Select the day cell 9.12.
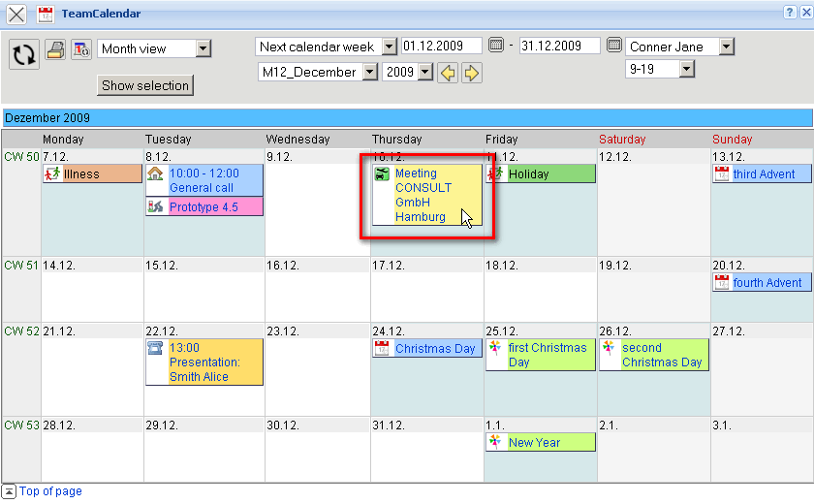Screen dimensions: 814x504 pyautogui.click(x=318, y=203)
